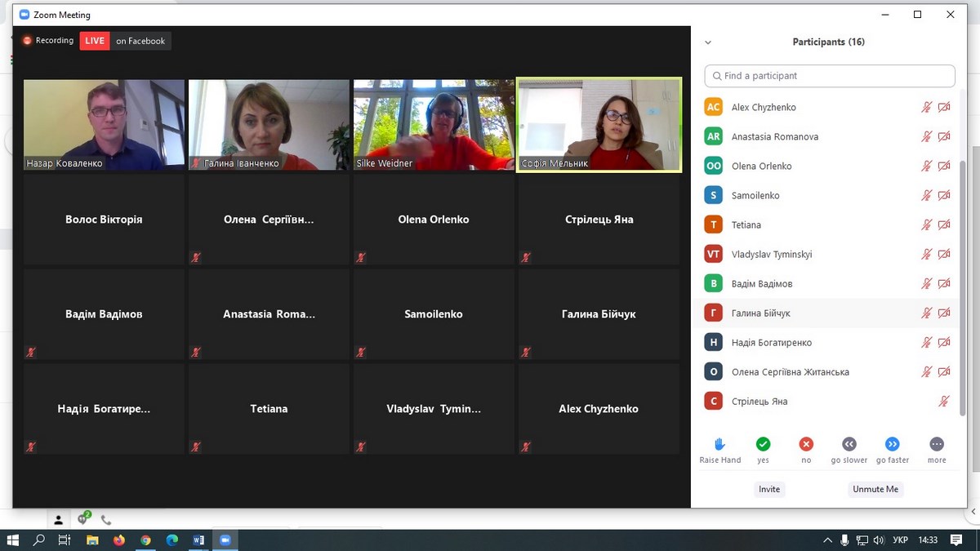Toggle the microphone icon for Стрілець Яна
The height and width of the screenshot is (551, 980).
[x=944, y=401]
